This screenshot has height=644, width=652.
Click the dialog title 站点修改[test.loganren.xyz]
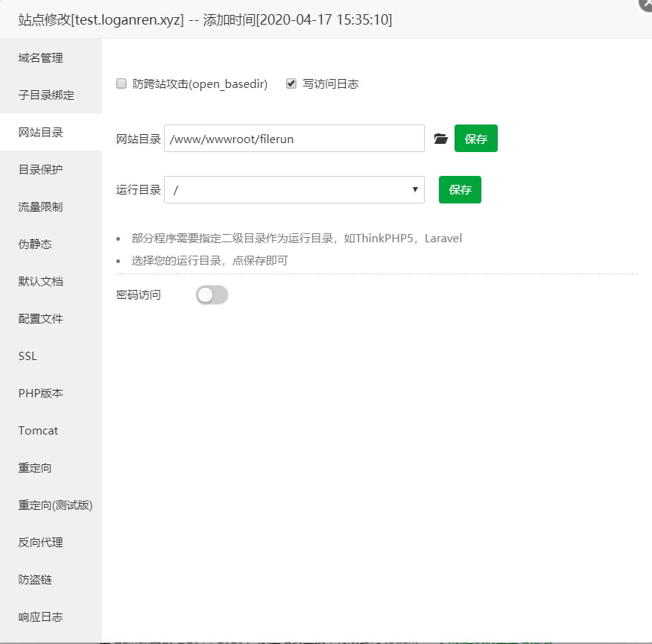click(101, 19)
